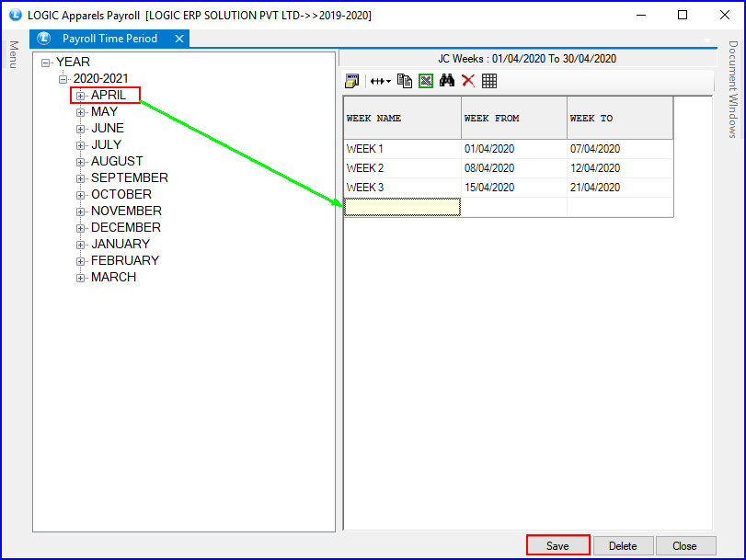Select MARCH in the year tree
Image resolution: width=746 pixels, height=560 pixels.
[x=114, y=277]
